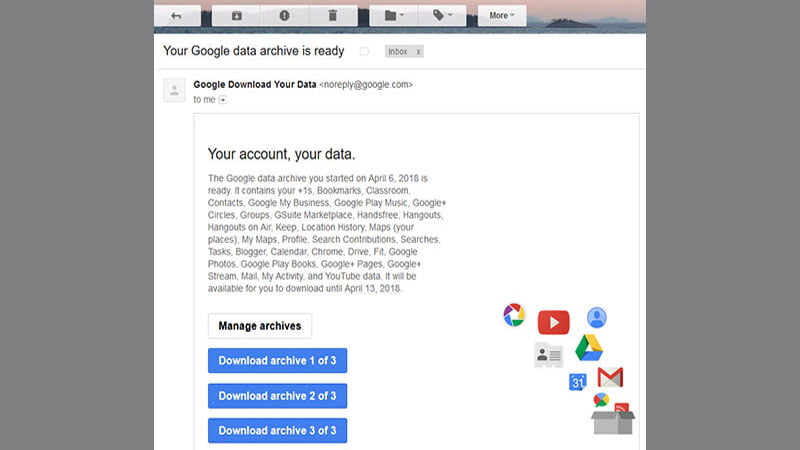Image resolution: width=800 pixels, height=450 pixels.
Task: Click the blue Calendar 31 icon
Action: 577,381
